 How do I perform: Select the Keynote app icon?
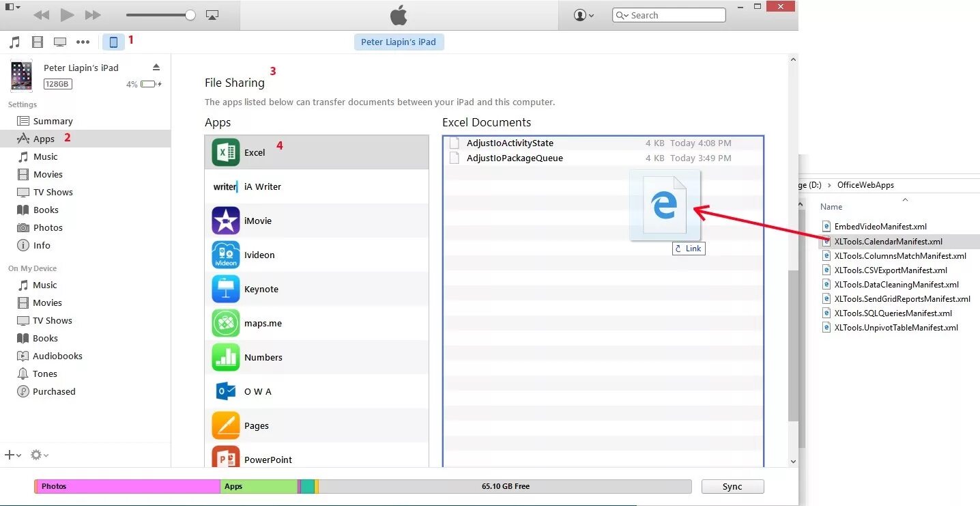click(225, 289)
